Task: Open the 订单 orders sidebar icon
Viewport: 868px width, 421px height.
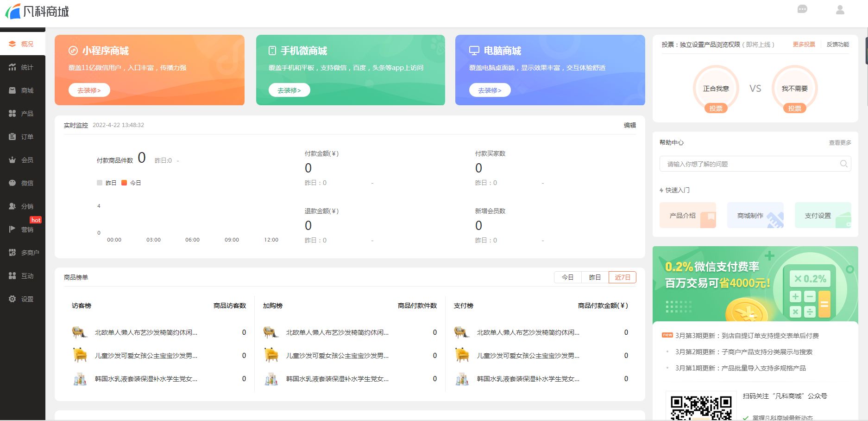Action: tap(13, 137)
